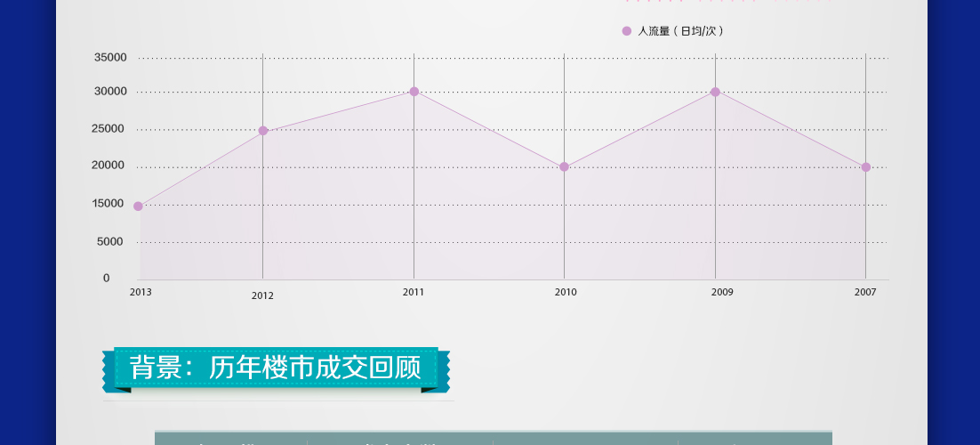Click the 2012 x-axis label
Viewport: 980px width, 445px height.
pyautogui.click(x=262, y=295)
